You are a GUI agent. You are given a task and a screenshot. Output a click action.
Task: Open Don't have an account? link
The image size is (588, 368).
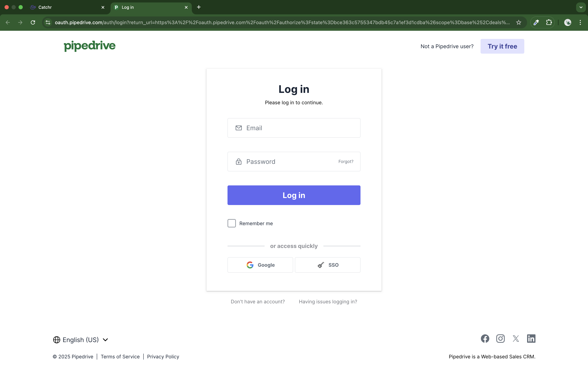tap(258, 302)
